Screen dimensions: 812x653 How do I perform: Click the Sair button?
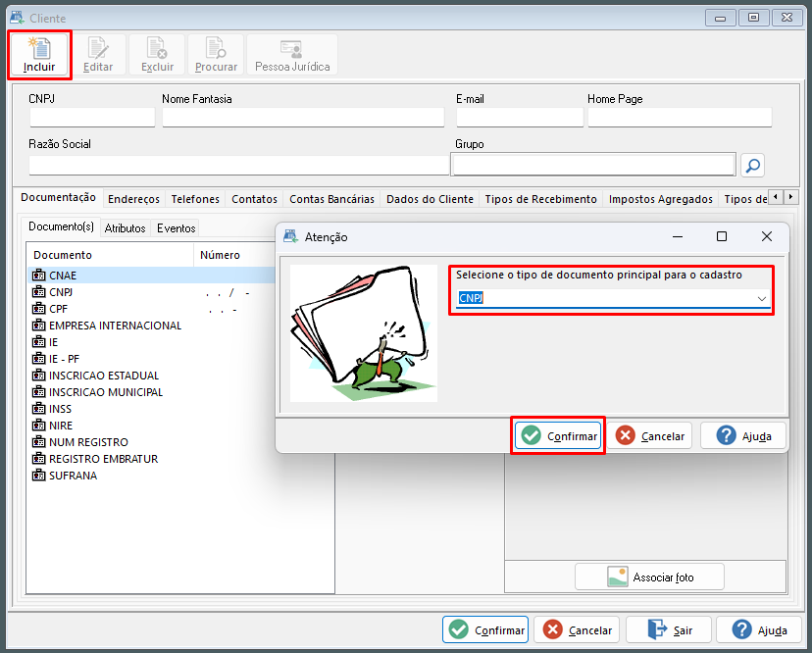coord(669,629)
